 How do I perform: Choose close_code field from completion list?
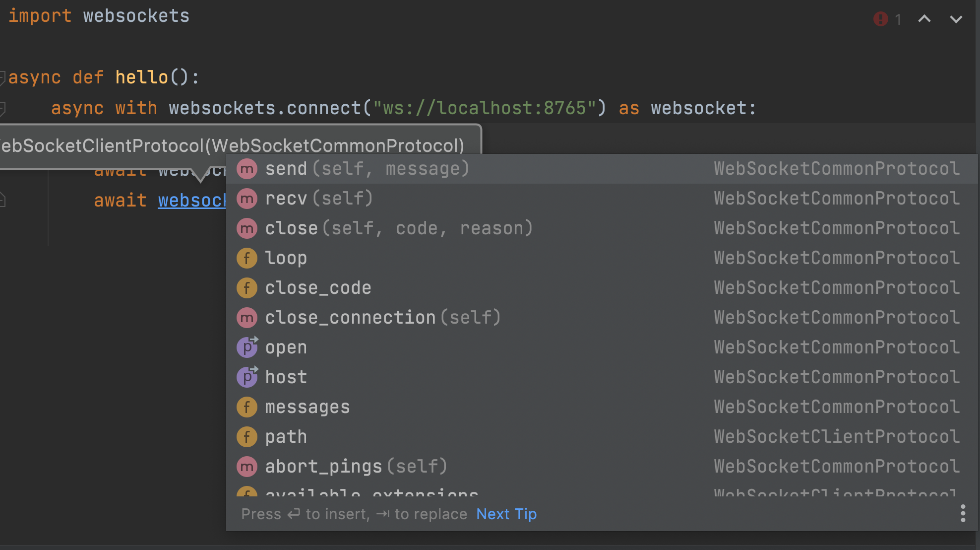point(318,288)
